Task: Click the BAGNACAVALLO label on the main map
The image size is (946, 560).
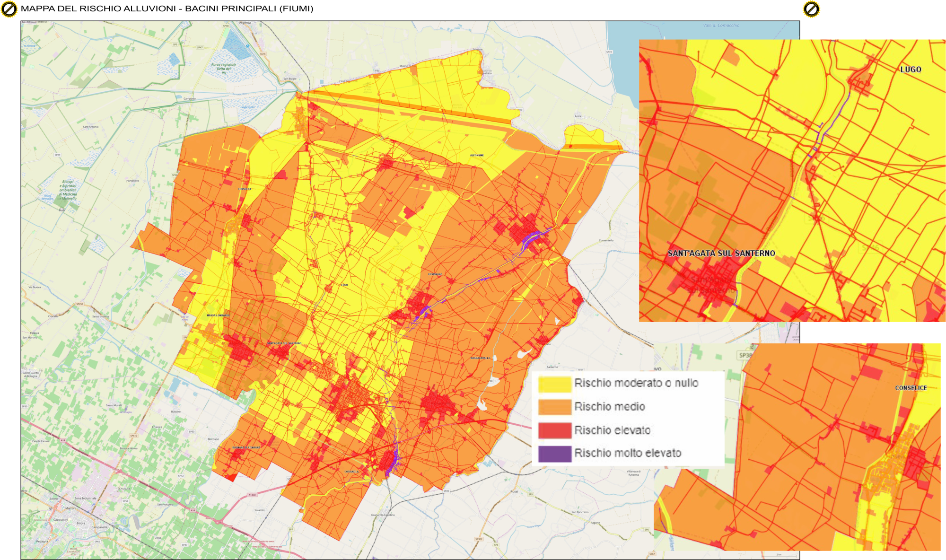Action: coord(480,358)
